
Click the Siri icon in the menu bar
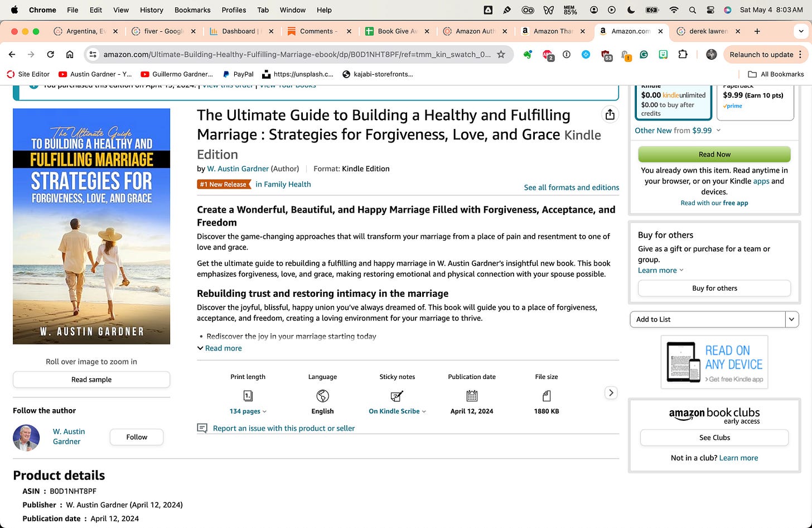tap(727, 9)
